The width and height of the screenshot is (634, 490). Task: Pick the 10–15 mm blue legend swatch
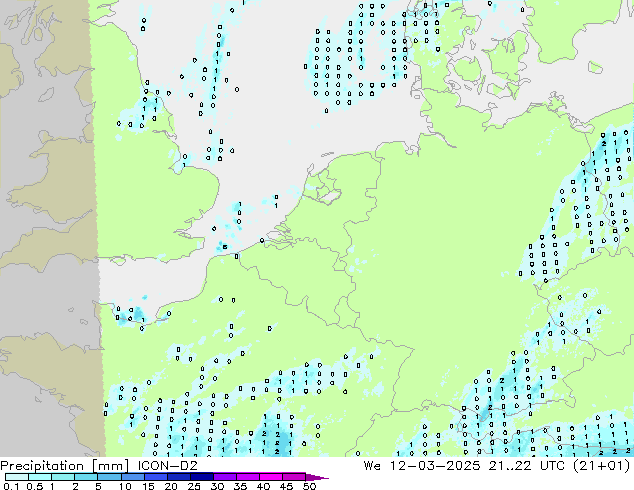pos(132,477)
